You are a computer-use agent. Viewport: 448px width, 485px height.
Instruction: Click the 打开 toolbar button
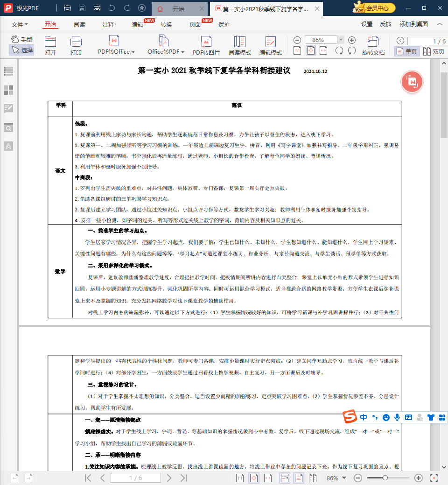(x=50, y=45)
